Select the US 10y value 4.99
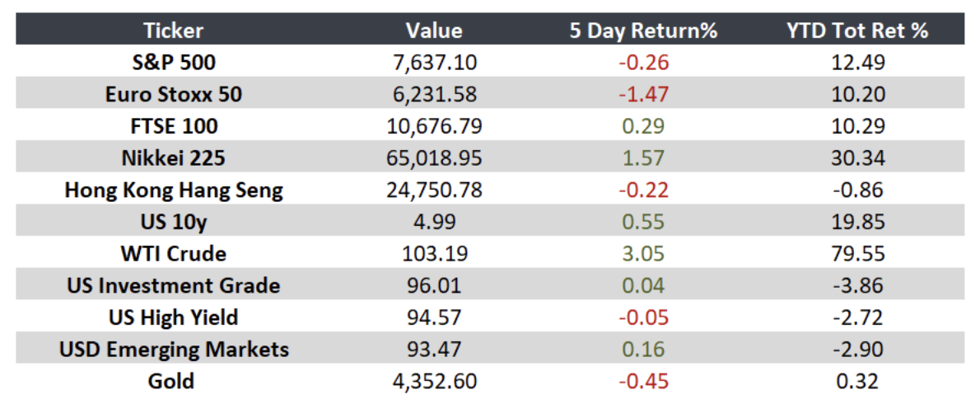 coord(434,222)
